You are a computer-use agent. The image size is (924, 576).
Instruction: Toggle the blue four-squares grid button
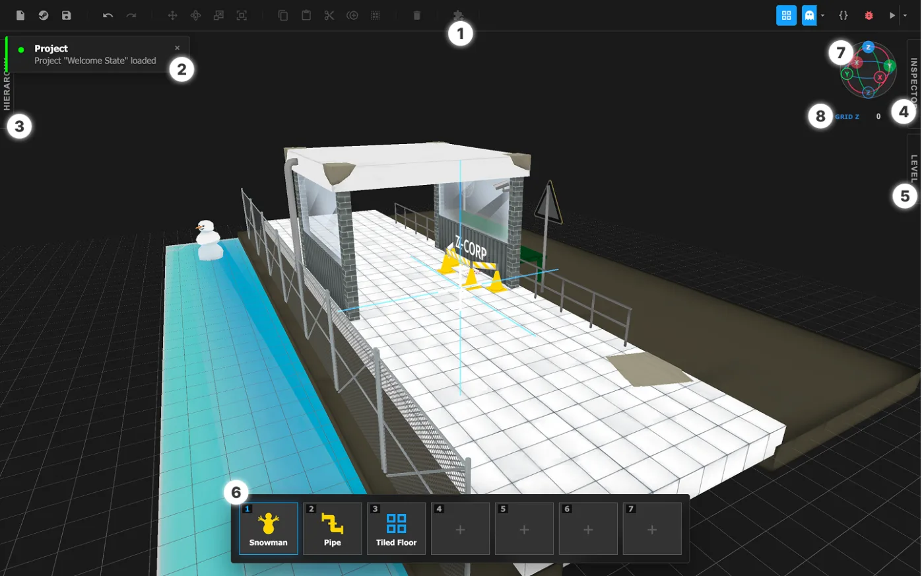coord(786,15)
